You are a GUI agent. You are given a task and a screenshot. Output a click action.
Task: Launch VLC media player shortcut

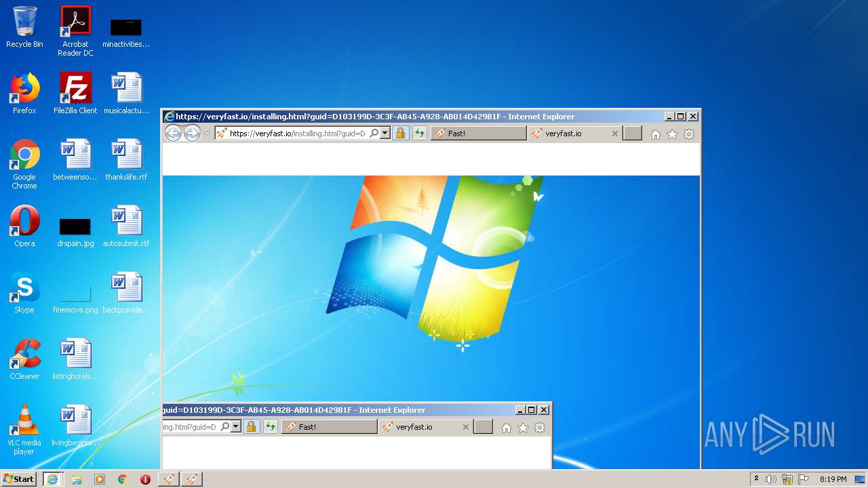24,430
